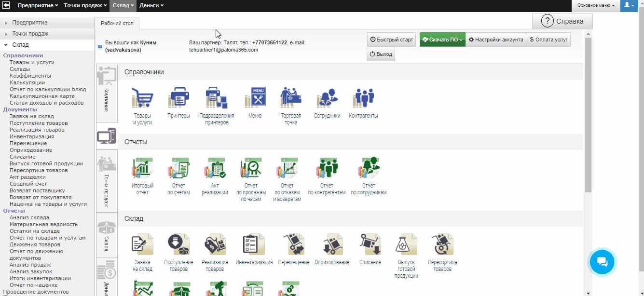
Task: Click the Настройки аккаунта button
Action: (496, 40)
